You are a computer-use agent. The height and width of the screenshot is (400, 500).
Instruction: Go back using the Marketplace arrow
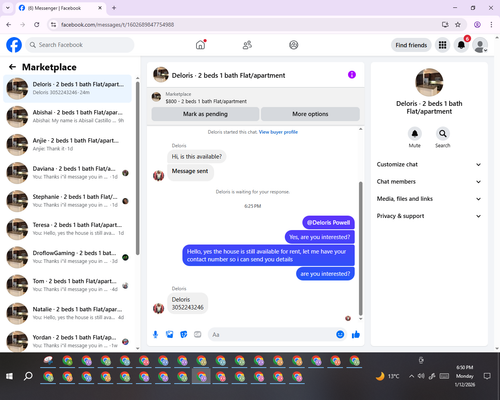coord(12,67)
